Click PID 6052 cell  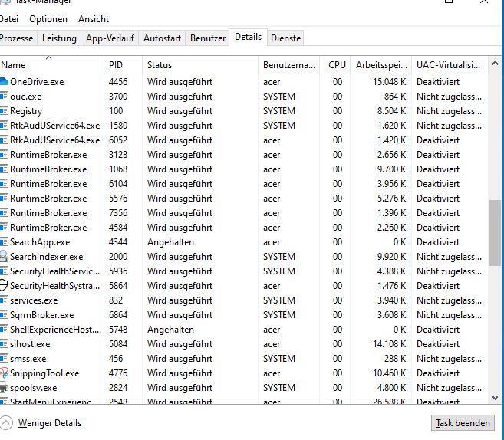tap(118, 140)
